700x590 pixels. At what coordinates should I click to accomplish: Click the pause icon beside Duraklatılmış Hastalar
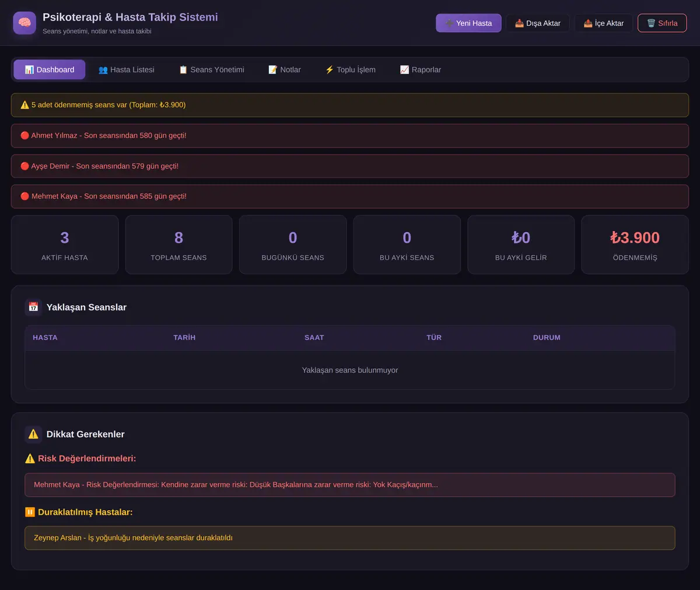pyautogui.click(x=30, y=512)
